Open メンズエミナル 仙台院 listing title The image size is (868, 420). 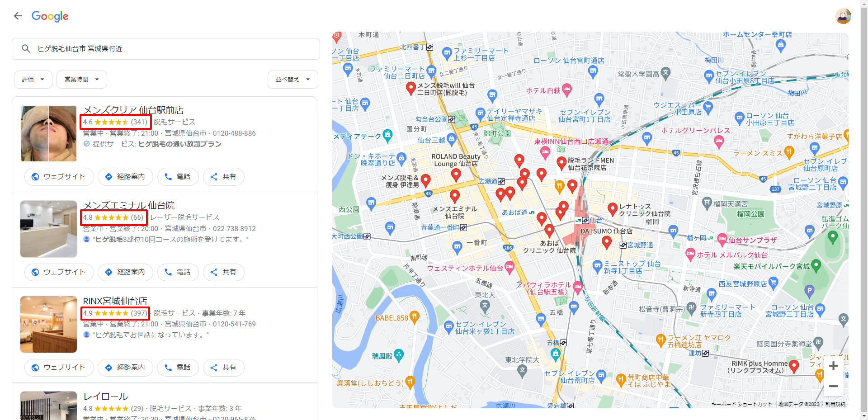129,205
